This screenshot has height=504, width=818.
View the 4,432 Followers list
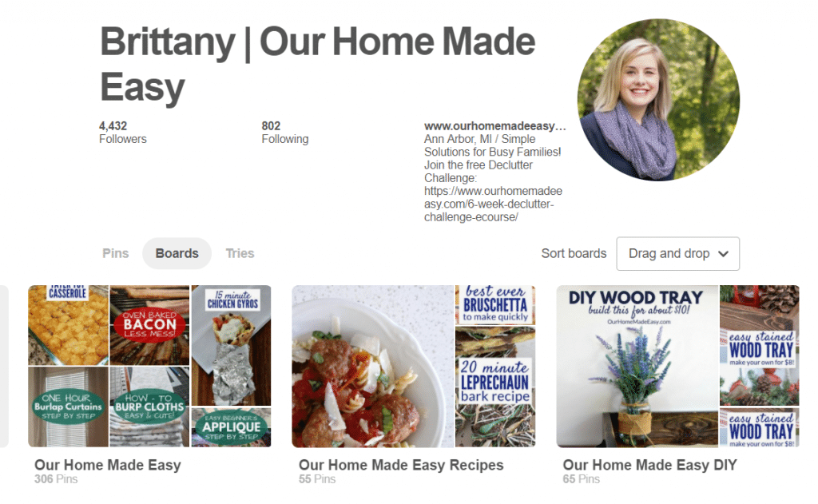click(122, 133)
